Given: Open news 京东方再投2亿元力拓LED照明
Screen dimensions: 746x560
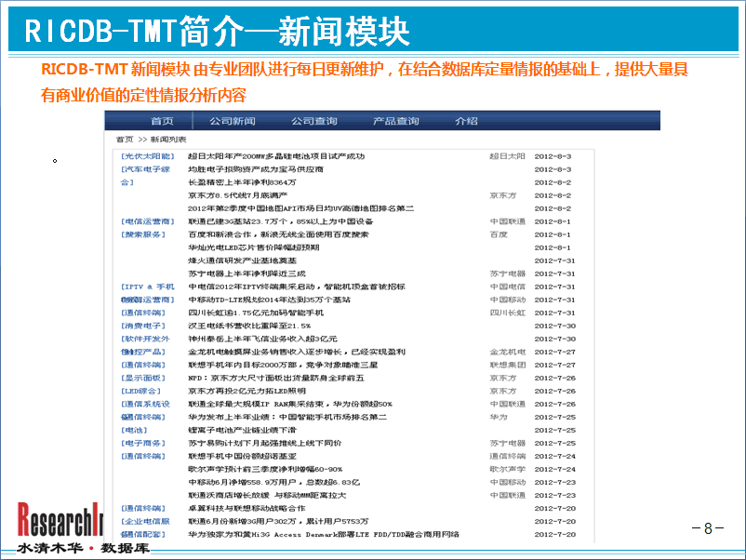Looking at the screenshot, I should pos(246,391).
